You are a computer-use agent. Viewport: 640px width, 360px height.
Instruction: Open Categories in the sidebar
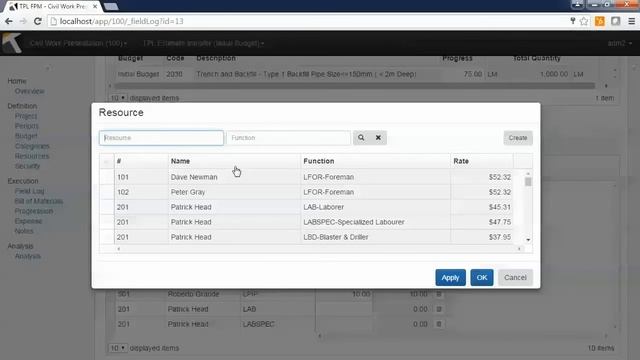click(x=32, y=146)
